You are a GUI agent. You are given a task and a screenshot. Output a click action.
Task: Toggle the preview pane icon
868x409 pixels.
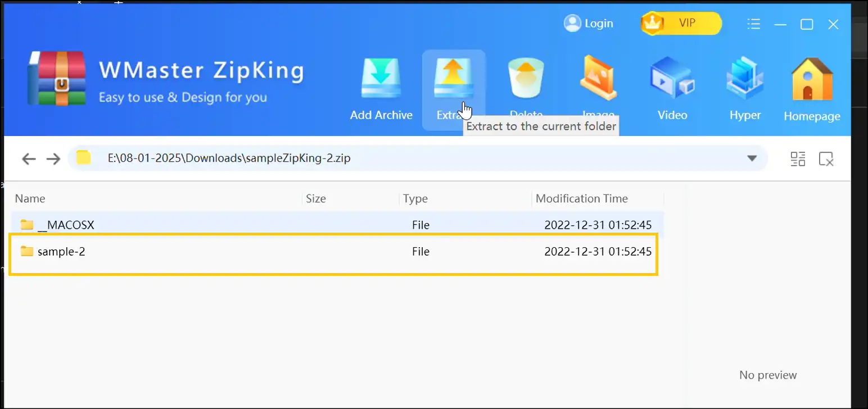pos(826,159)
